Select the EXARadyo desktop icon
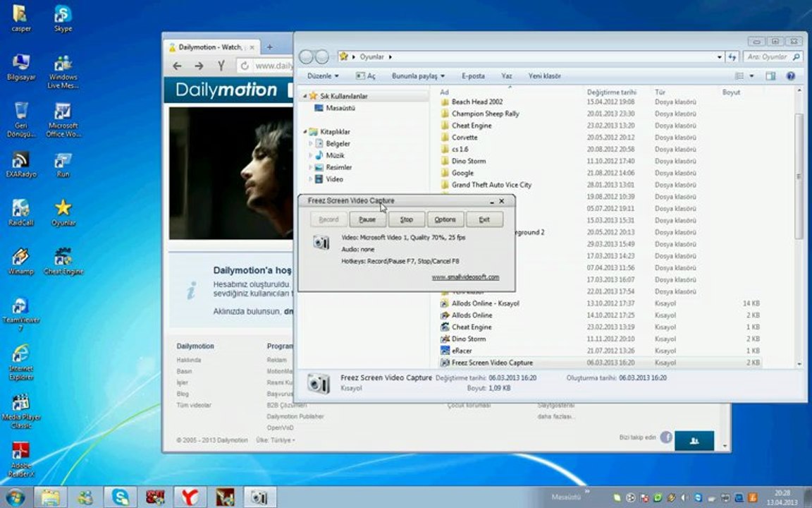Image resolution: width=812 pixels, height=508 pixels. click(x=21, y=164)
